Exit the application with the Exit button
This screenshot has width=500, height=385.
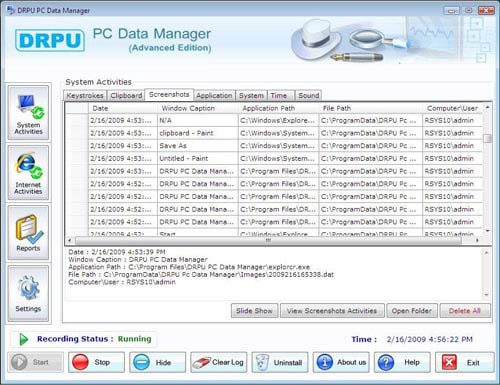point(464,362)
